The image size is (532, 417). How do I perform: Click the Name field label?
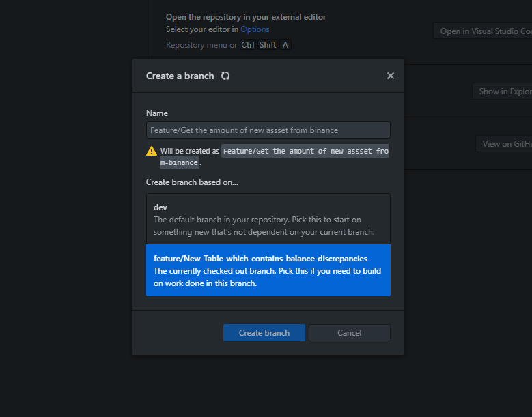tap(157, 113)
